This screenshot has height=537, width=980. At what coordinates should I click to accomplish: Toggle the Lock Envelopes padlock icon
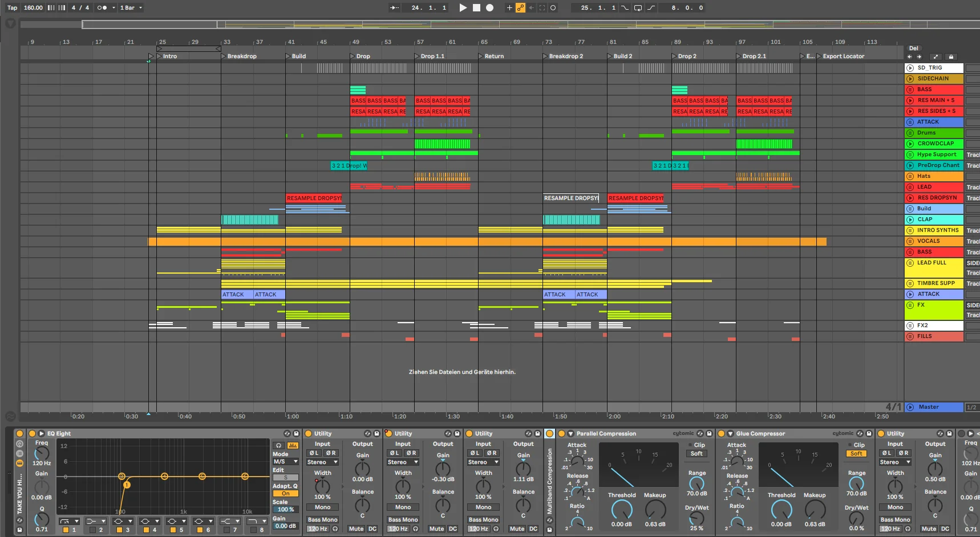pyautogui.click(x=950, y=56)
